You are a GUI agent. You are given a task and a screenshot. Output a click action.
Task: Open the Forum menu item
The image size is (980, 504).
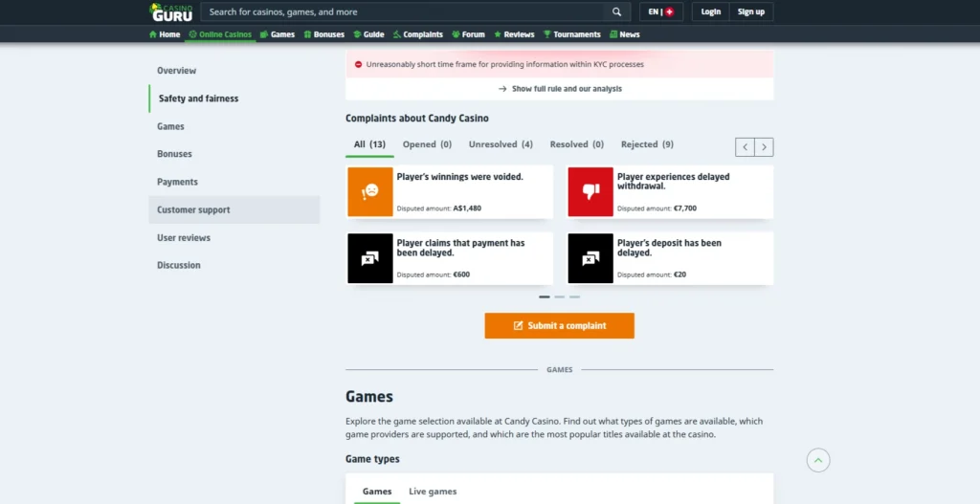click(468, 34)
